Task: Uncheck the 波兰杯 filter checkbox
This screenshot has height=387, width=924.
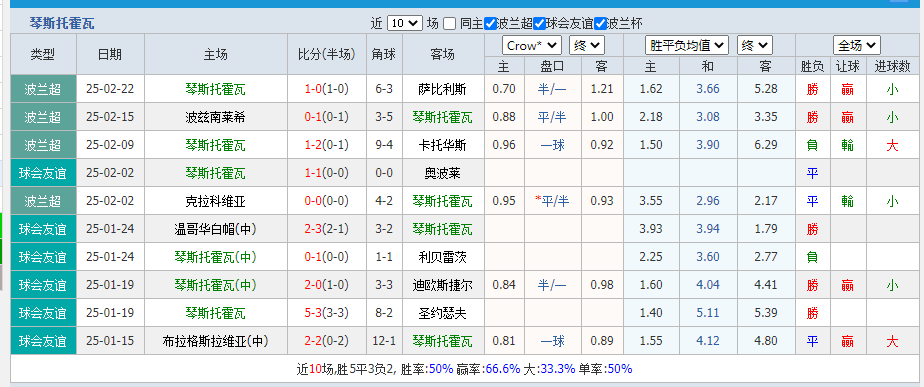Action: tap(600, 24)
